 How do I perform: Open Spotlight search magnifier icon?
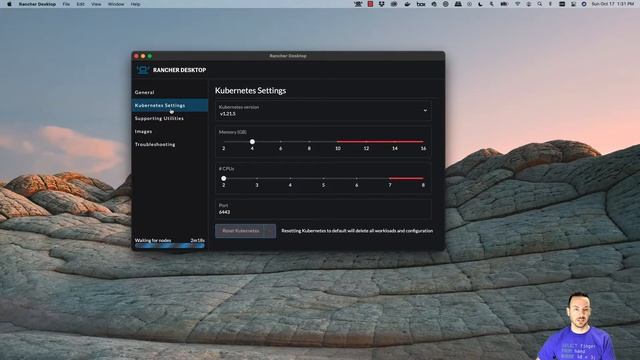tap(540, 4)
